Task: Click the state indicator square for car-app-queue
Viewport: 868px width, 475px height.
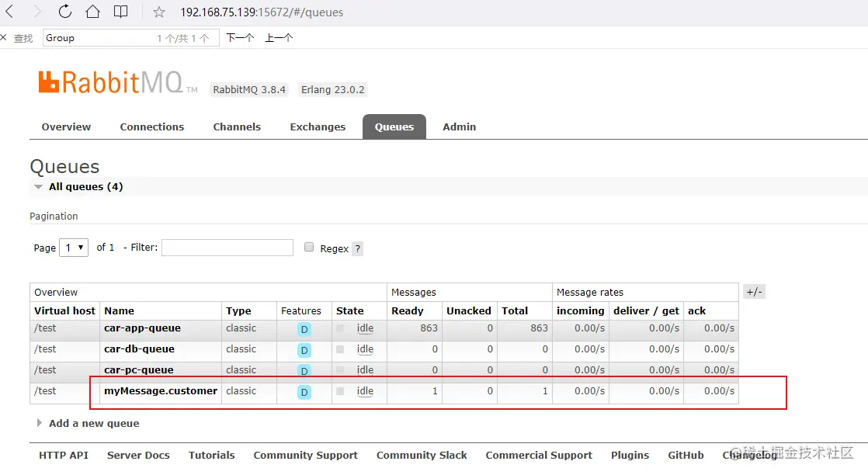Action: pos(340,328)
